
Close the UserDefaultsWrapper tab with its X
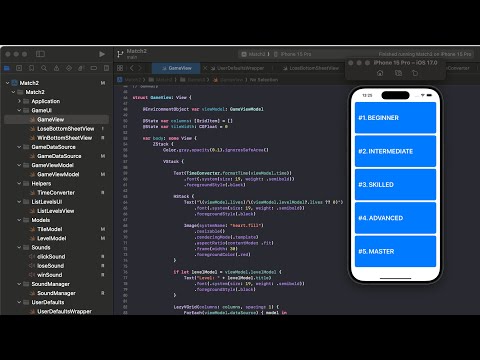(x=205, y=68)
